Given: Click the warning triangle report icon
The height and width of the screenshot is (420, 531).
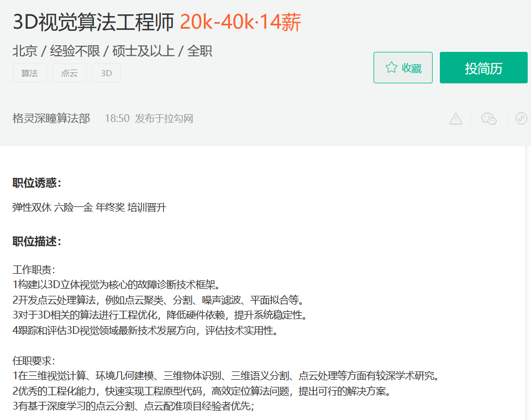Looking at the screenshot, I should [455, 119].
